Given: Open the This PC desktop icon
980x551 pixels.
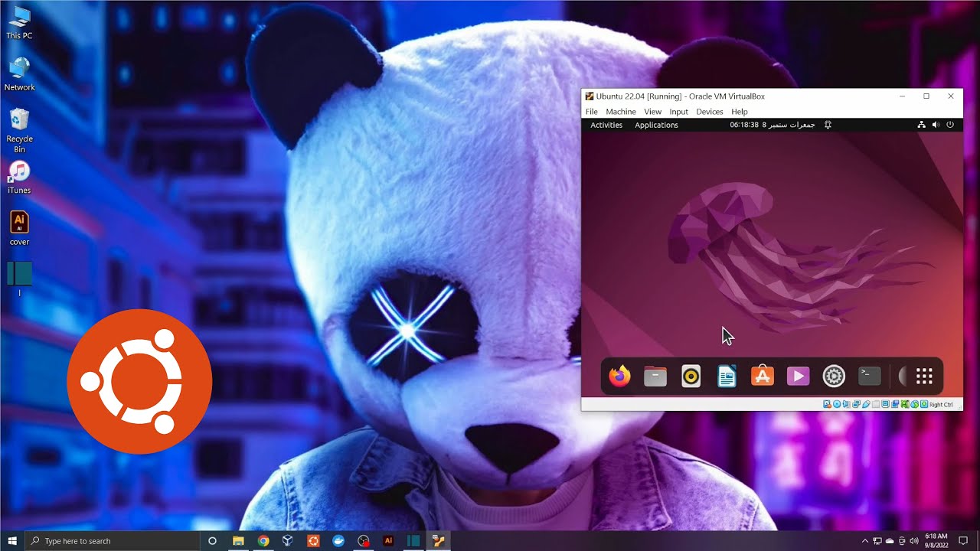Looking at the screenshot, I should tap(19, 23).
